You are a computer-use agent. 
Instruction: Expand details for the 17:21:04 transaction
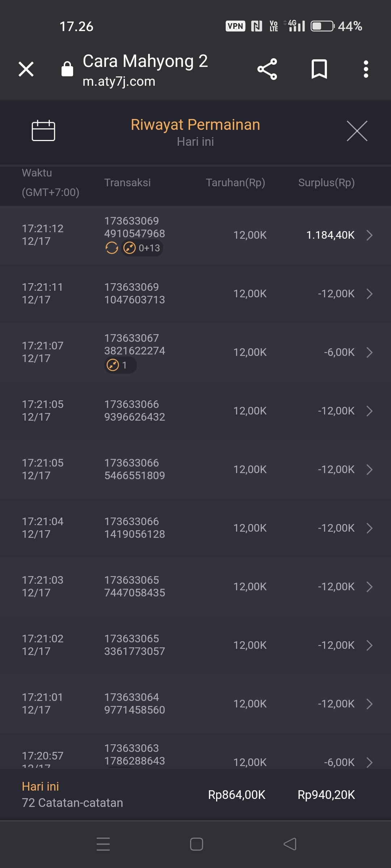369,528
